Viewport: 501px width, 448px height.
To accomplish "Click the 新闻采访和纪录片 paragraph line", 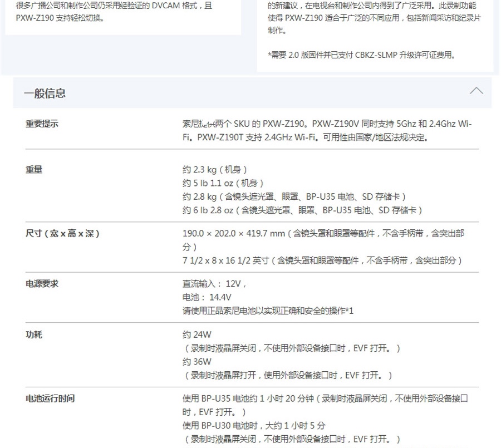I will coord(374,18).
